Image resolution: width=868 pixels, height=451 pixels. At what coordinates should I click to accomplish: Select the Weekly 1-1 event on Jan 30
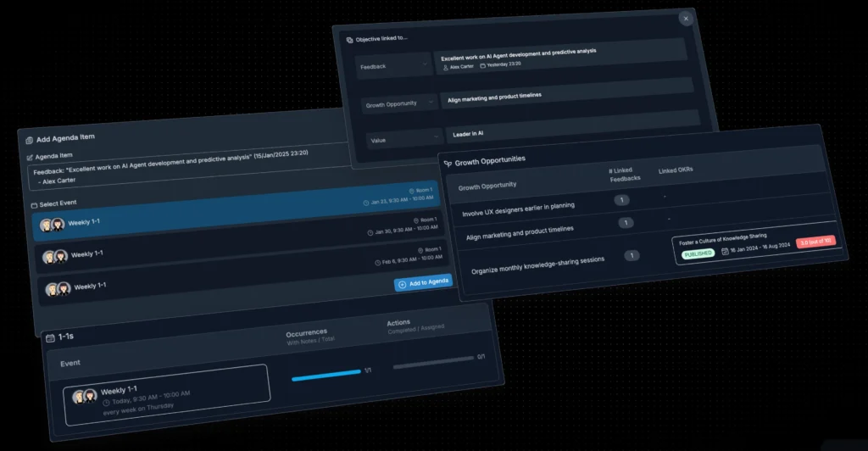[240, 241]
